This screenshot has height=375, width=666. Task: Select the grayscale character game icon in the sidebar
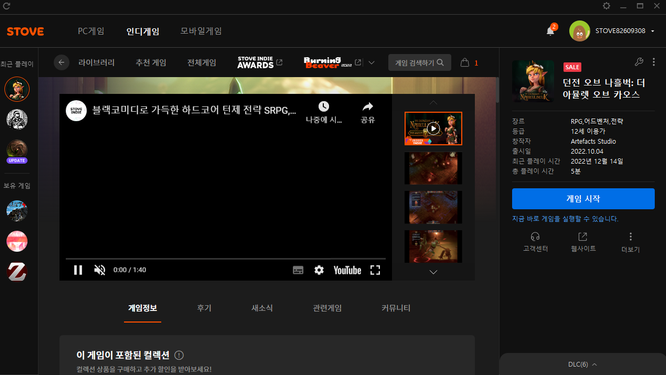17,119
